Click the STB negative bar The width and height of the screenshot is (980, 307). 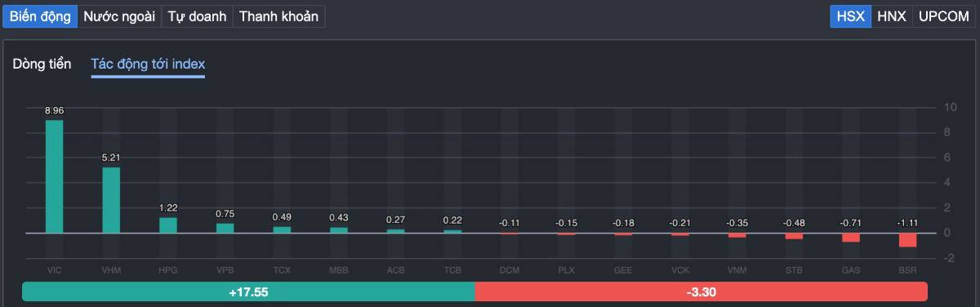point(794,236)
